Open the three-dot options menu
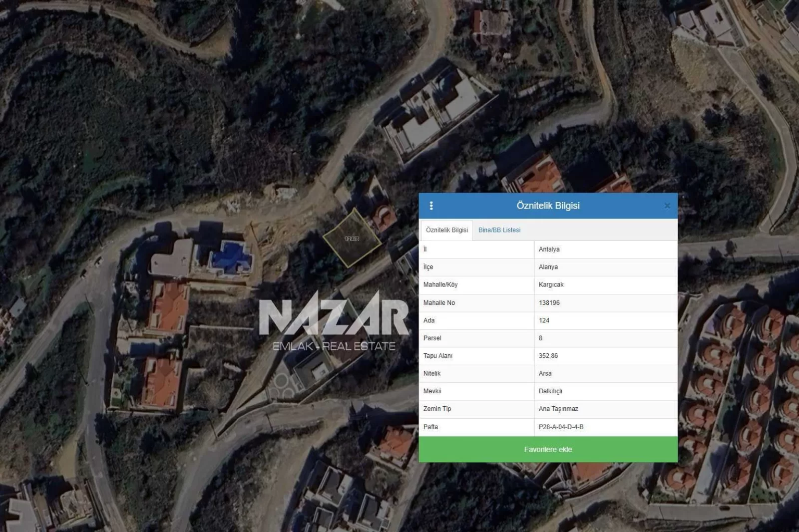The image size is (799, 532). pos(431,206)
